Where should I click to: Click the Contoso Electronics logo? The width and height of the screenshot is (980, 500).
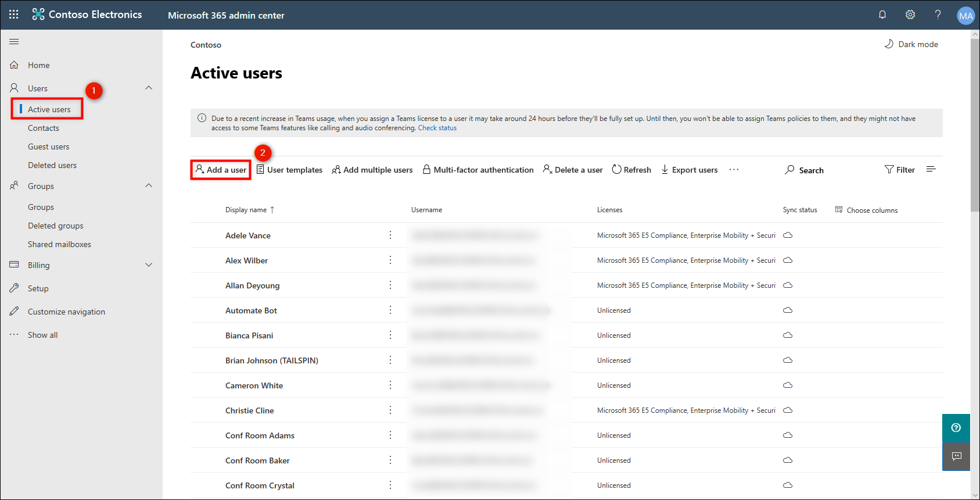[87, 15]
